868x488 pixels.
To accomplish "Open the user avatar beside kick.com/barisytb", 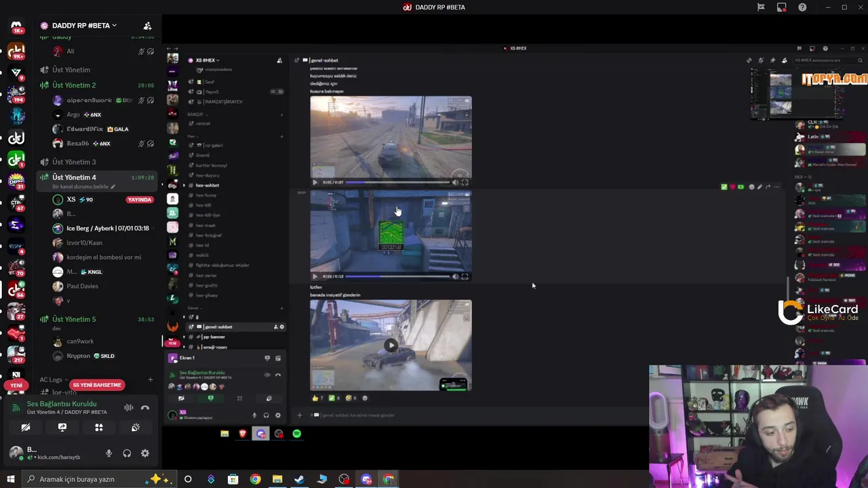I will 15,453.
